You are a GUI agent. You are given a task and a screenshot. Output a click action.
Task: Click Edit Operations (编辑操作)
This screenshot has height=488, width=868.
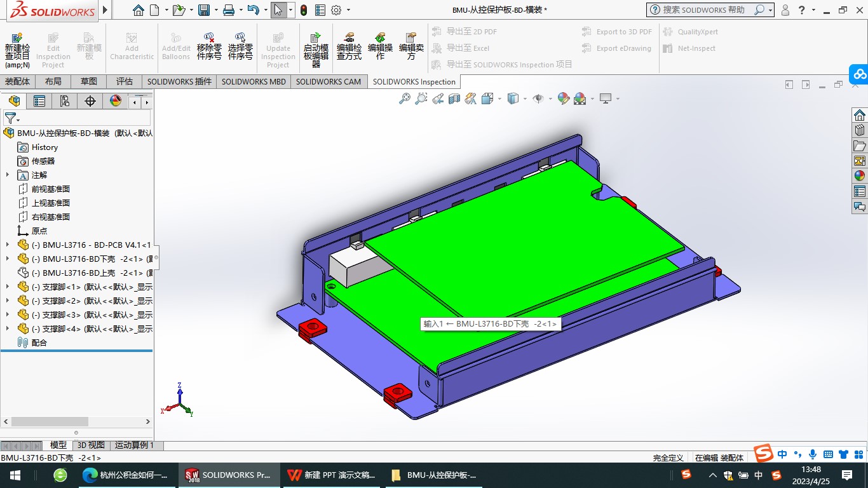tap(380, 46)
